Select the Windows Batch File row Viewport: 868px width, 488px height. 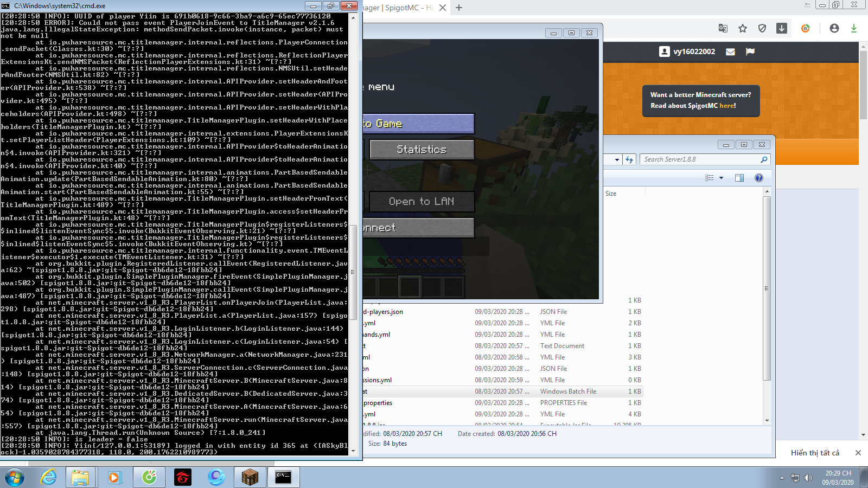tap(502, 391)
